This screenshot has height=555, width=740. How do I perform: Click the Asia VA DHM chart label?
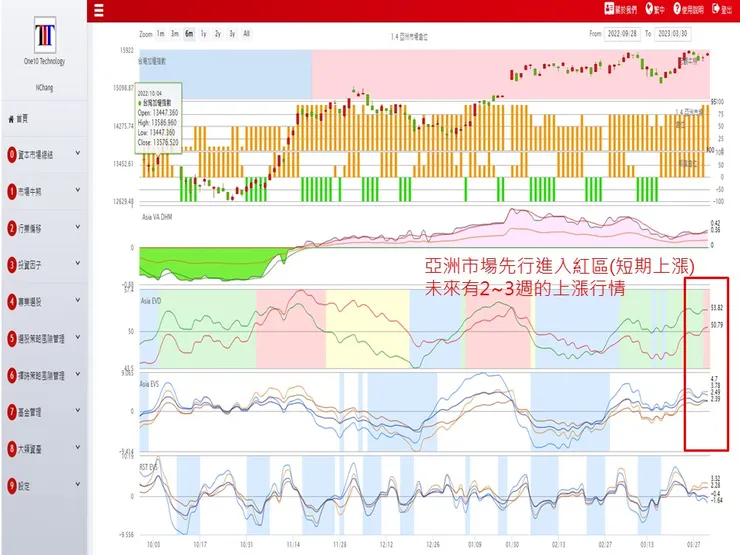(157, 217)
